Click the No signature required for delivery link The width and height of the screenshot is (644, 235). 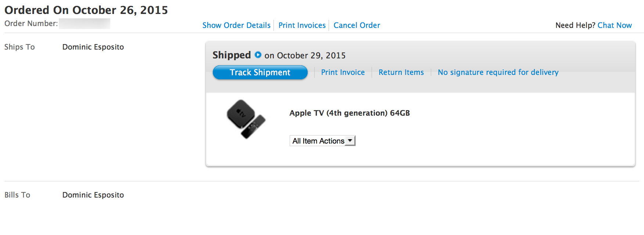pyautogui.click(x=498, y=72)
